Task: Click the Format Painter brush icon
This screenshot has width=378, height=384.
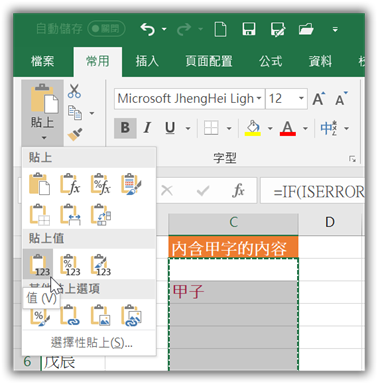Action: coord(75,134)
